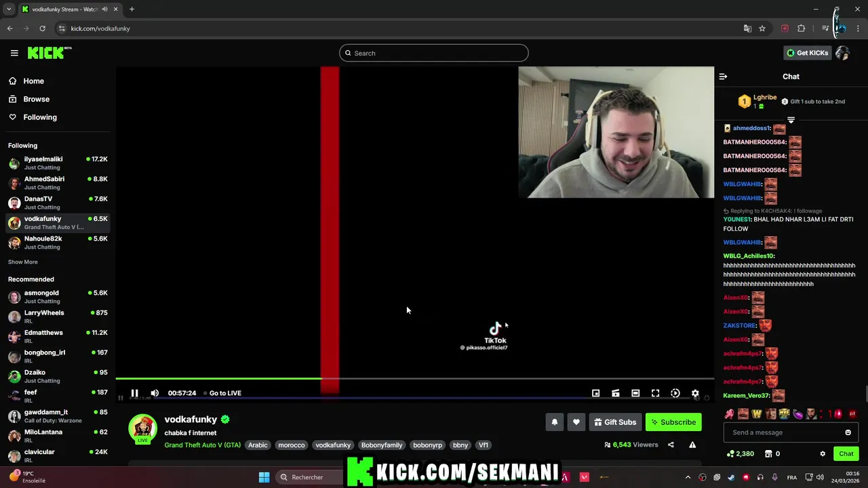Focus the Kick search box
This screenshot has width=868, height=488.
tap(434, 53)
